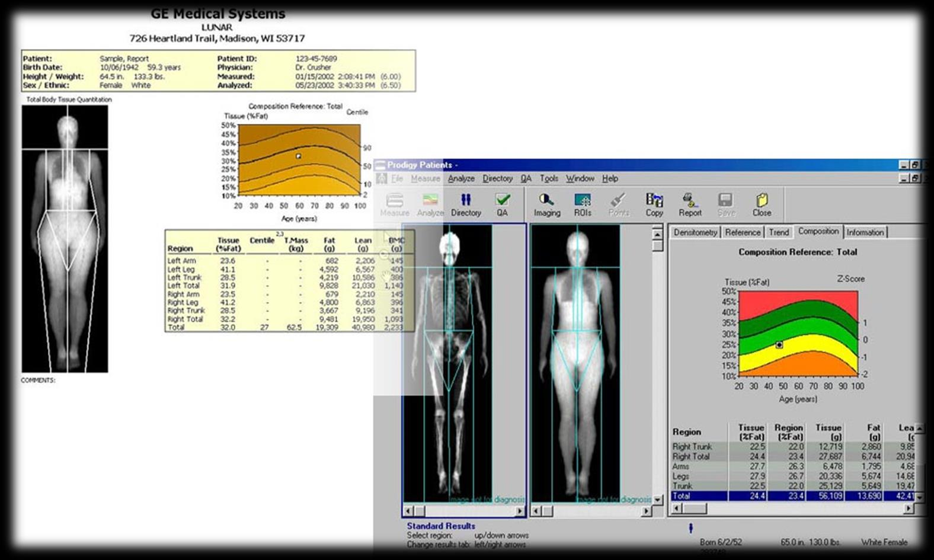This screenshot has height=560, width=934.
Task: Click left arrow of results table horizontal scrollbar
Action: [x=677, y=508]
